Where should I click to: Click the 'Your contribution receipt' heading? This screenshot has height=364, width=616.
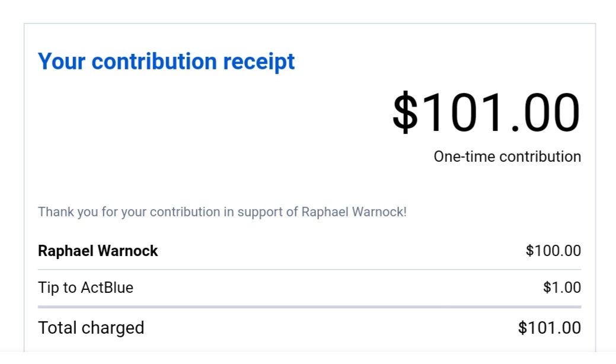[x=166, y=62]
